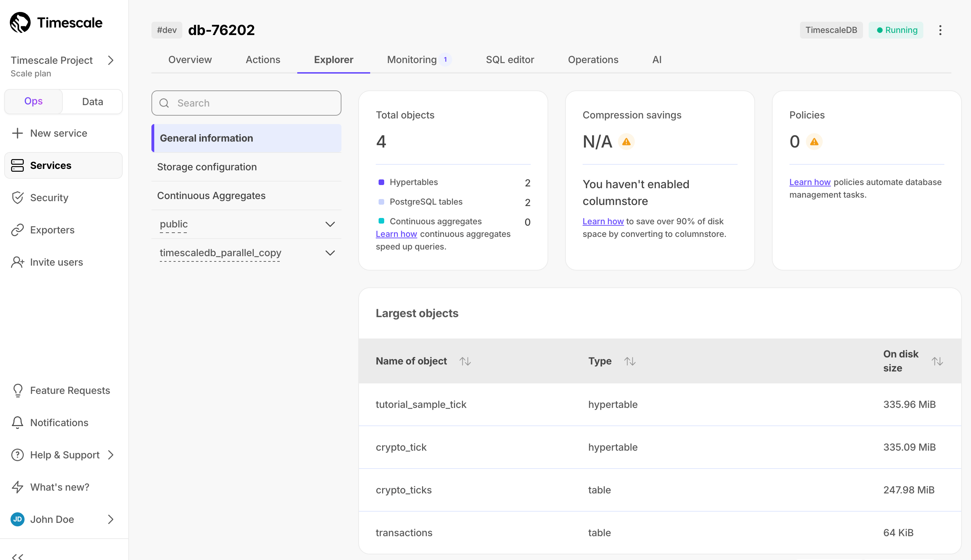Click the 335.96 MiB size value

909,404
